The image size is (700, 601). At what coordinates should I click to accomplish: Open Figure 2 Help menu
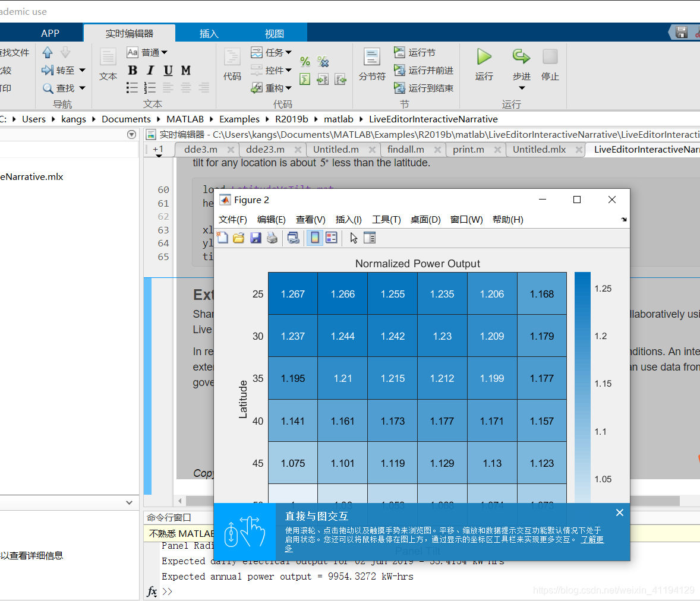[x=507, y=220]
